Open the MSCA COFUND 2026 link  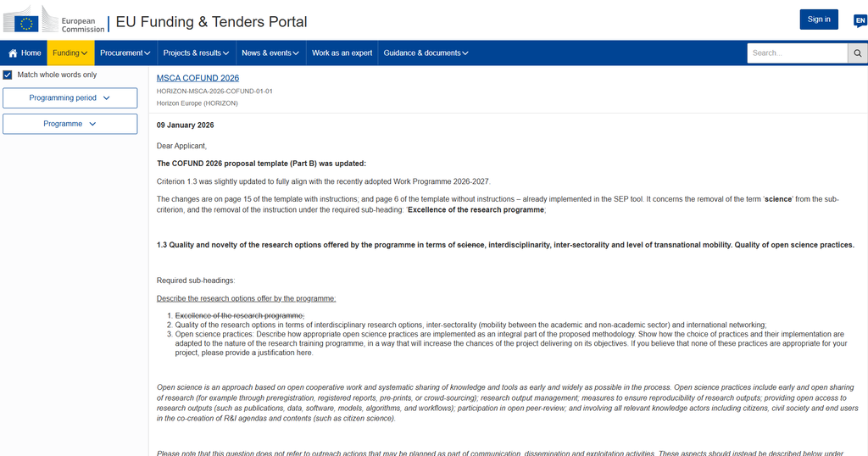198,78
